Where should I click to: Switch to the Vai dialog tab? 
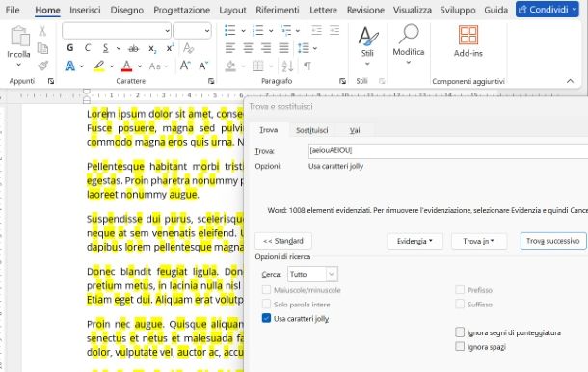click(x=355, y=130)
